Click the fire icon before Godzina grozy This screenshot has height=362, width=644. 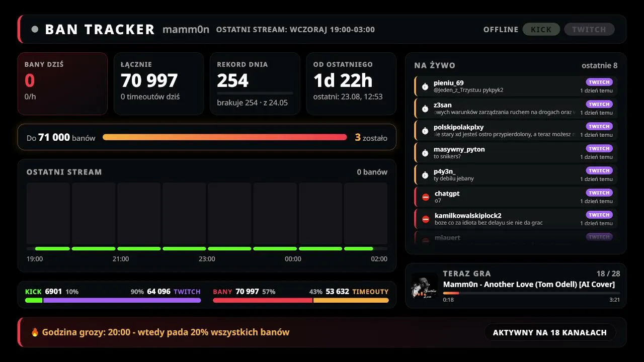point(35,332)
